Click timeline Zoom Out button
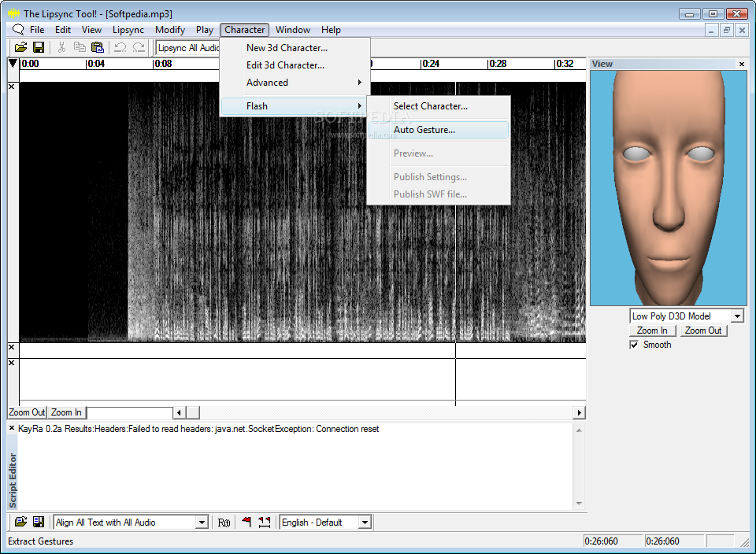 [x=27, y=412]
